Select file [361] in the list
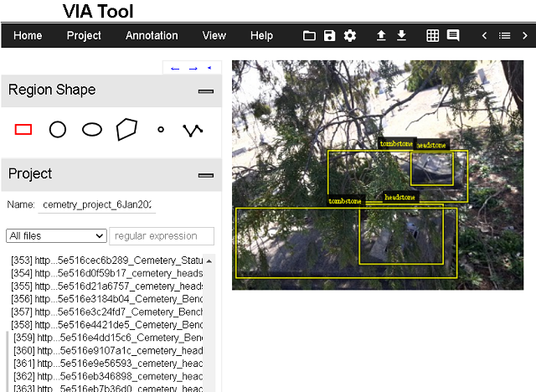The height and width of the screenshot is (392, 536). [108, 364]
